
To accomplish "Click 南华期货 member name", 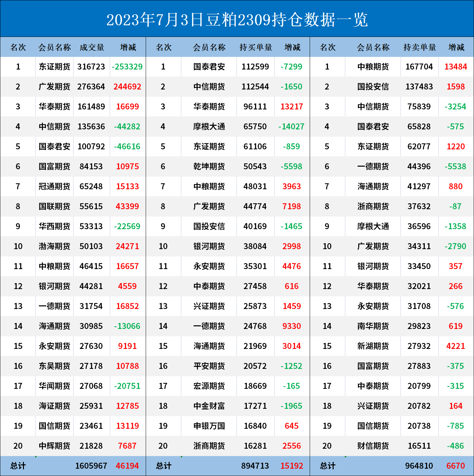I will point(373,326).
